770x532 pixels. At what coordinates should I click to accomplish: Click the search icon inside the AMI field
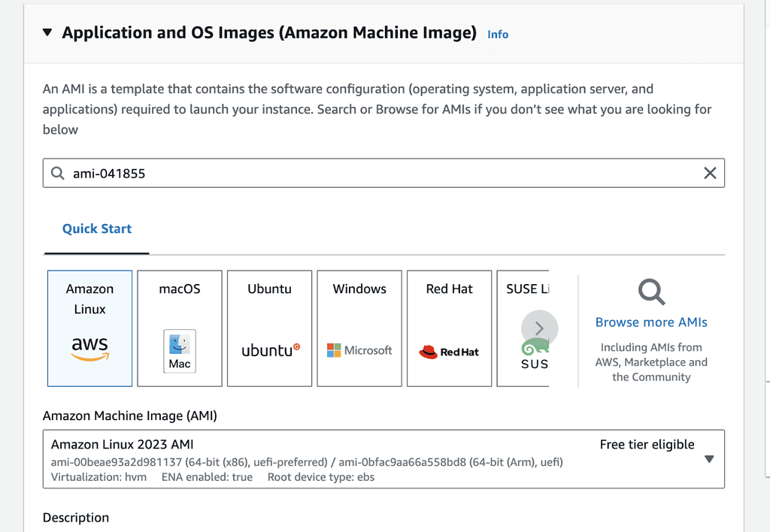[x=57, y=173]
